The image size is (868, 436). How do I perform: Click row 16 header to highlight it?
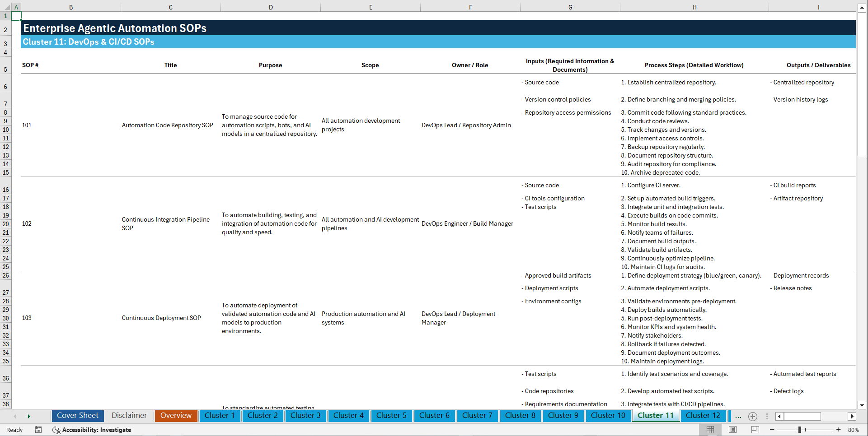(x=5, y=189)
